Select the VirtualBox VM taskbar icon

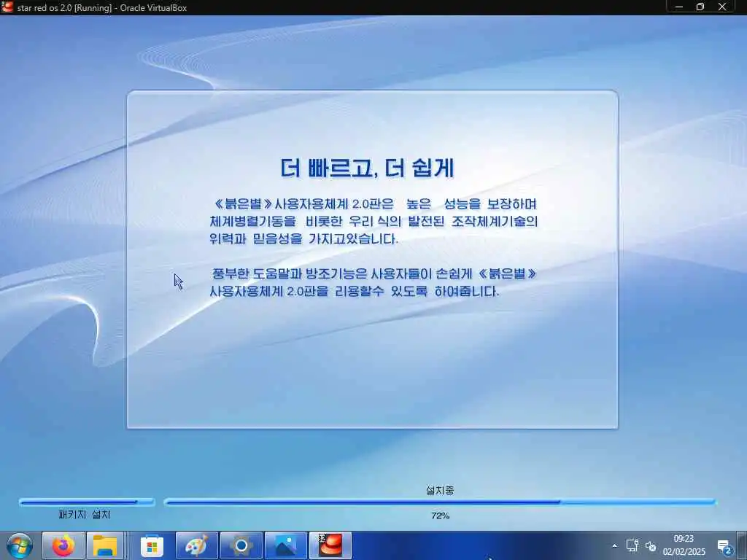click(330, 545)
